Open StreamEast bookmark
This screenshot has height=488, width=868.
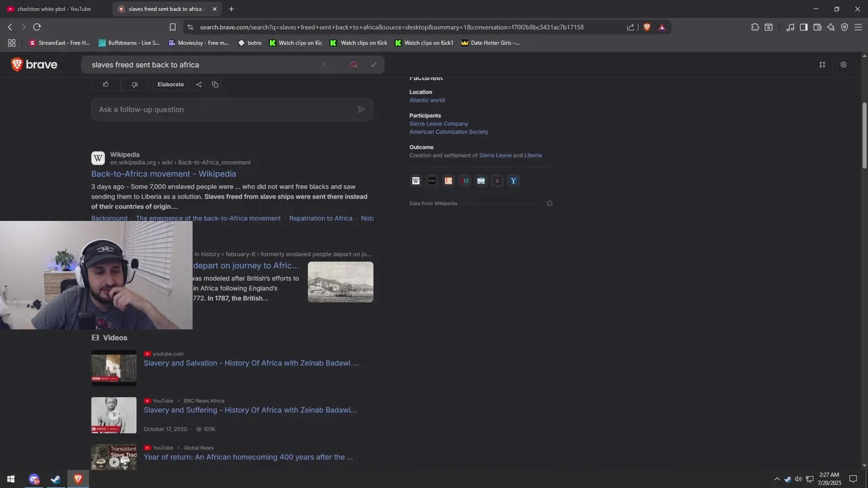point(60,43)
